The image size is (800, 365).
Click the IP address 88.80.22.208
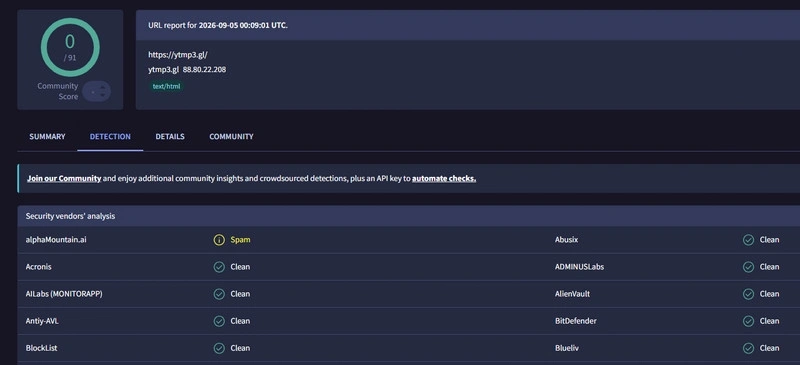point(205,69)
